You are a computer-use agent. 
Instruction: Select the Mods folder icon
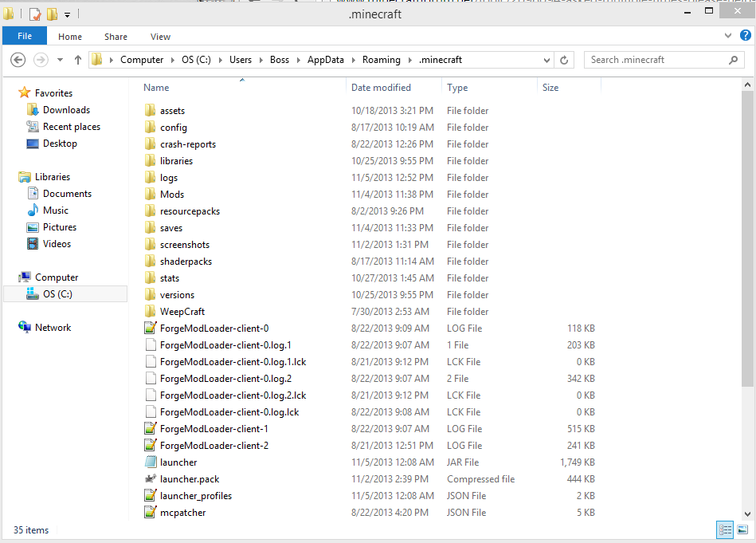coord(151,194)
